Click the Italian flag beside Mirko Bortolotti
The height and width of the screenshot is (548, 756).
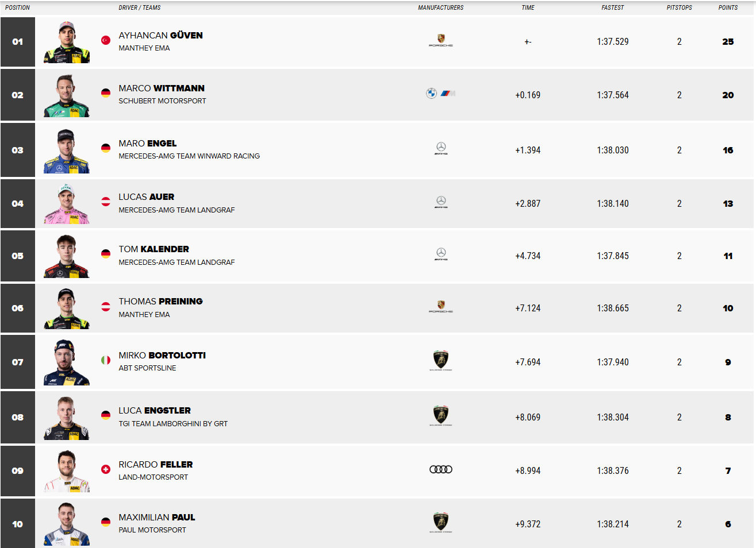click(106, 360)
